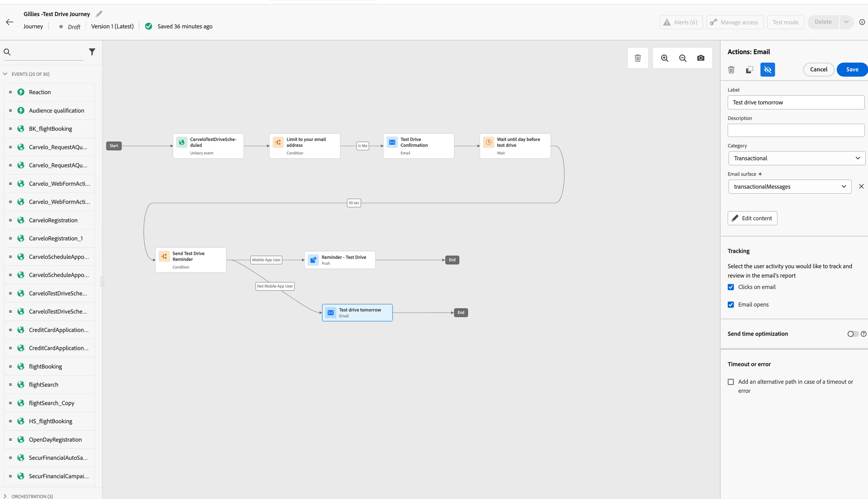The image size is (868, 499).
Task: Clear the email surface with X icon
Action: [861, 186]
